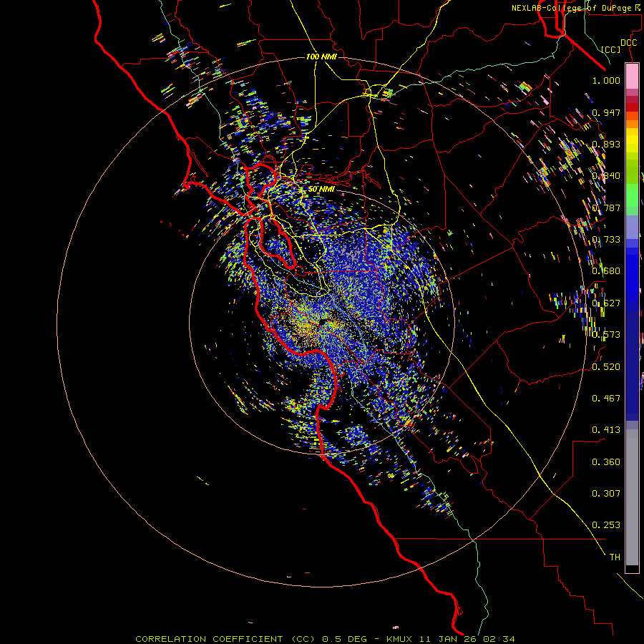Click the 100 NMI range ring label

[321, 57]
